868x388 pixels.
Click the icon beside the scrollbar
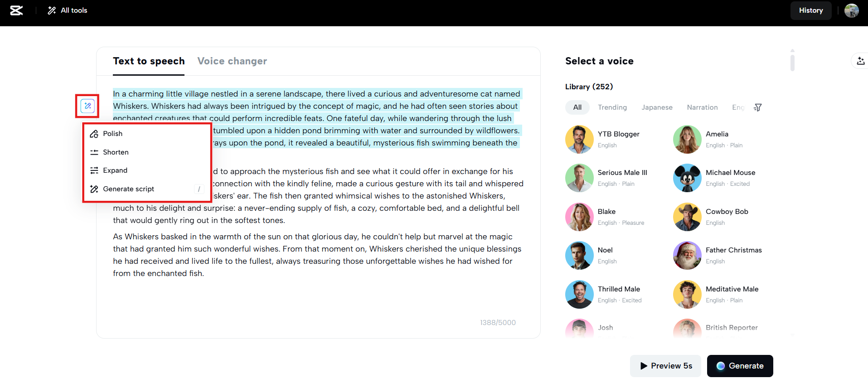tap(860, 61)
